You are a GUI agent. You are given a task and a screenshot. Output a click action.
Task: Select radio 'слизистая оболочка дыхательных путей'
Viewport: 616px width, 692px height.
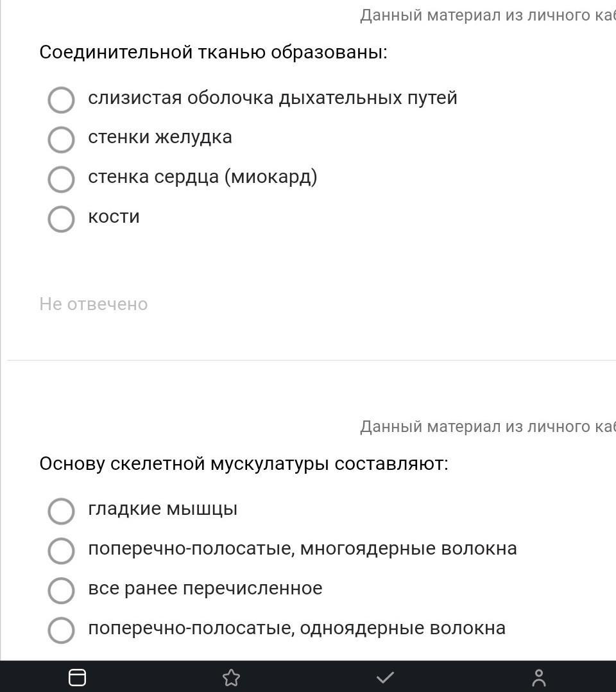61,99
